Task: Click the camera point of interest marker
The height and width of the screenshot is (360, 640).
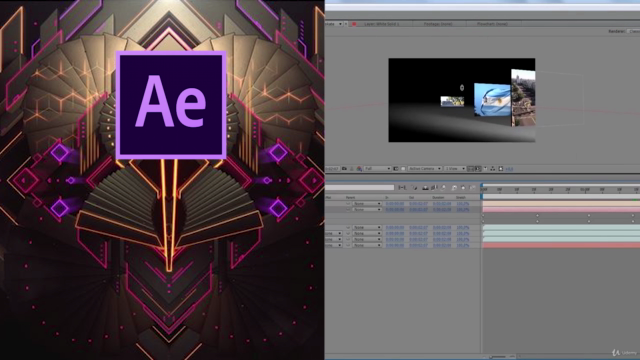Action: 462,87
